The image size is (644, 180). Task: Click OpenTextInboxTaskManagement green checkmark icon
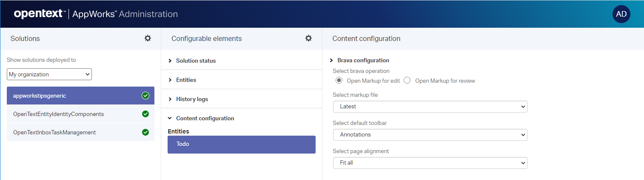click(145, 132)
